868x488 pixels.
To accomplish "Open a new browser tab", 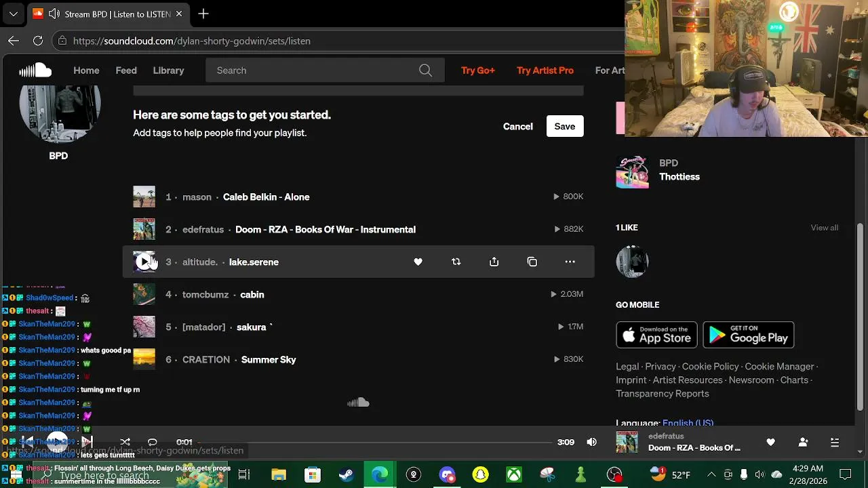I will [x=203, y=14].
